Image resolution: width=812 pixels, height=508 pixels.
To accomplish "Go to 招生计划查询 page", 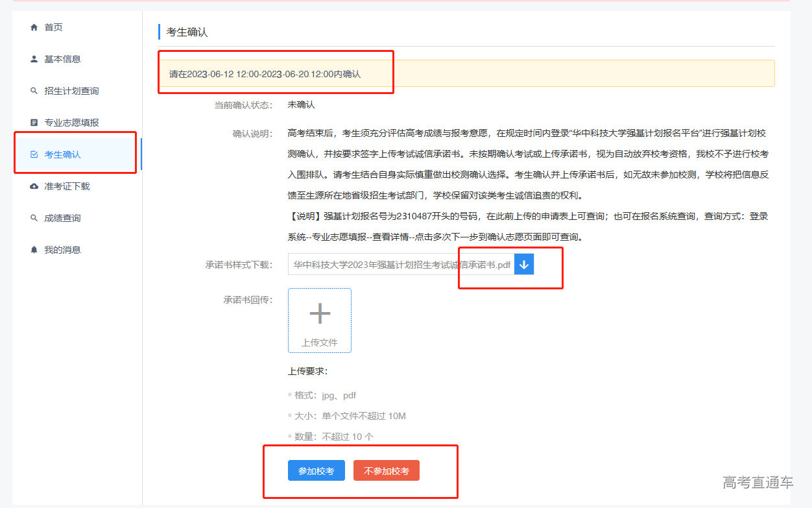I will click(x=71, y=91).
